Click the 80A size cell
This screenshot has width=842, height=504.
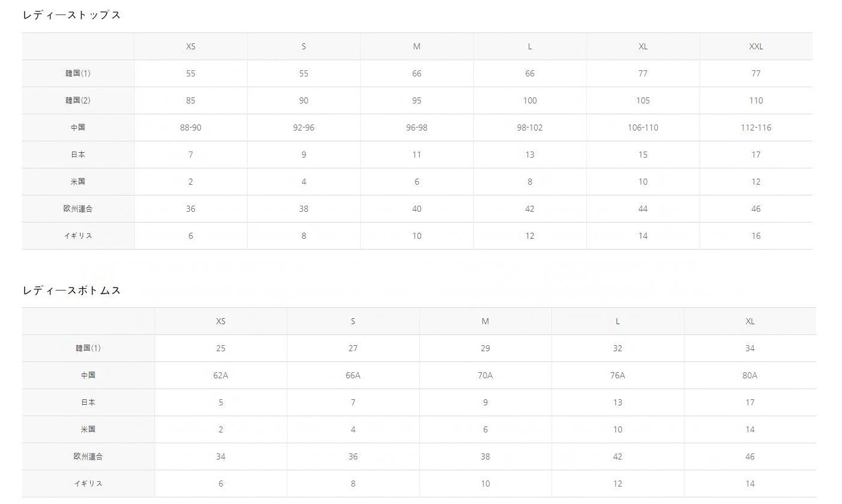[750, 375]
